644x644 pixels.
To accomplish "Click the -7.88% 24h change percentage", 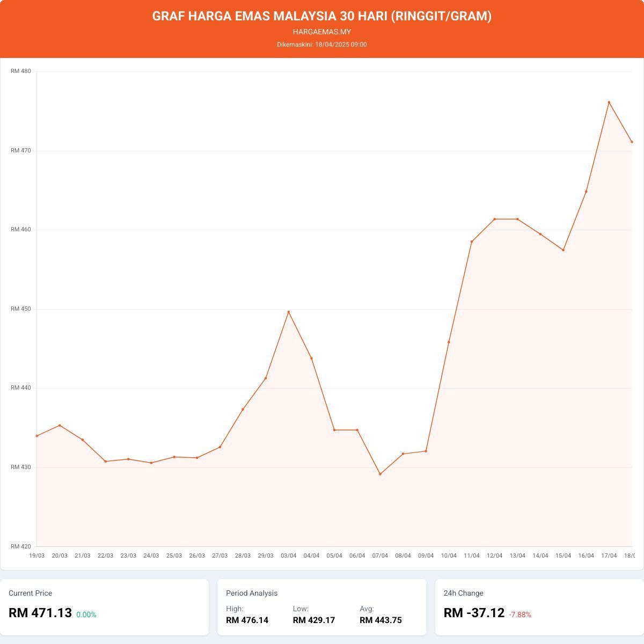I will pos(520,614).
